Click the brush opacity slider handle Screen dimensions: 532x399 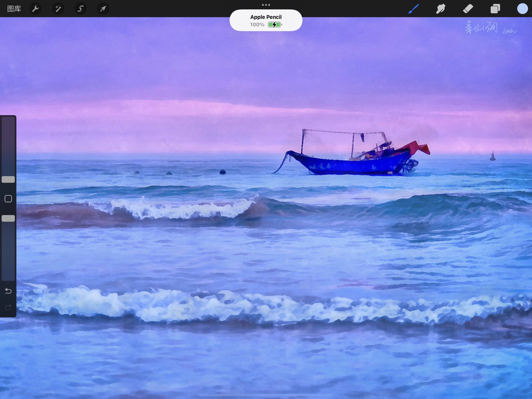tap(8, 218)
